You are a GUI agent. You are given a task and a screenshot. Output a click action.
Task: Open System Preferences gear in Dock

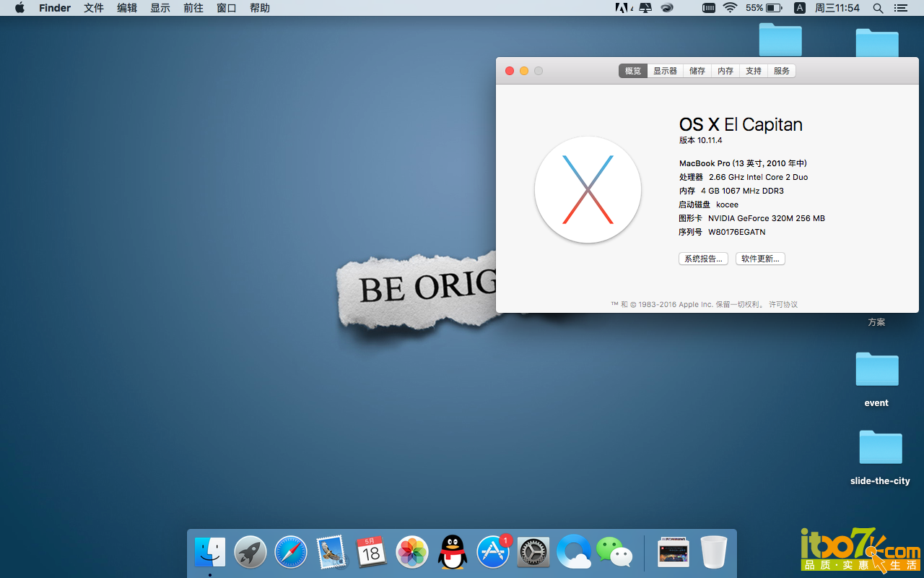tap(533, 553)
